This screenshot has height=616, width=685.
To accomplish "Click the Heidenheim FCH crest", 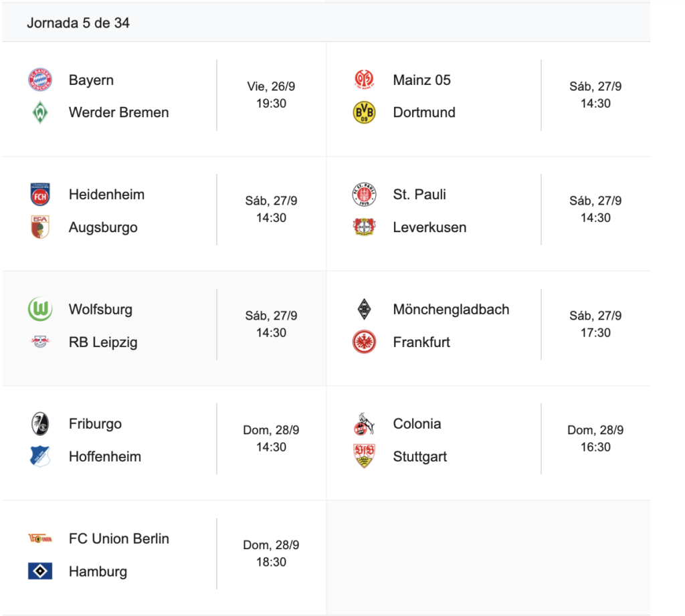I will click(x=40, y=195).
